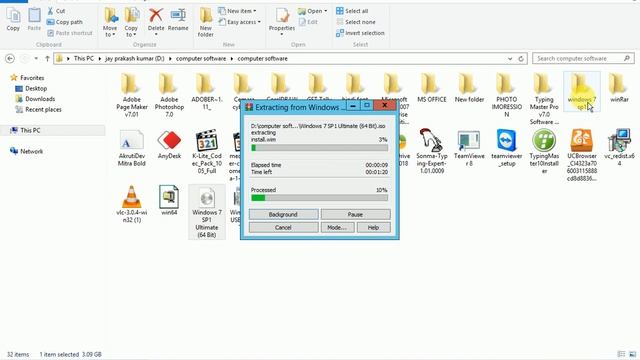Click the Back navigation arrow
640x360 pixels.
10,59
